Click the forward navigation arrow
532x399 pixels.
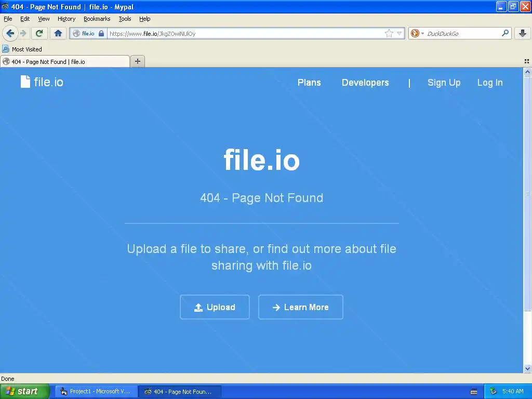[x=23, y=33]
